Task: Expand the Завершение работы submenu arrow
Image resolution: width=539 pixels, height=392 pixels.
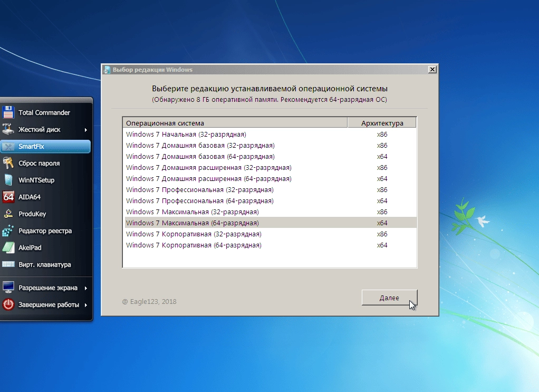Action: point(85,305)
